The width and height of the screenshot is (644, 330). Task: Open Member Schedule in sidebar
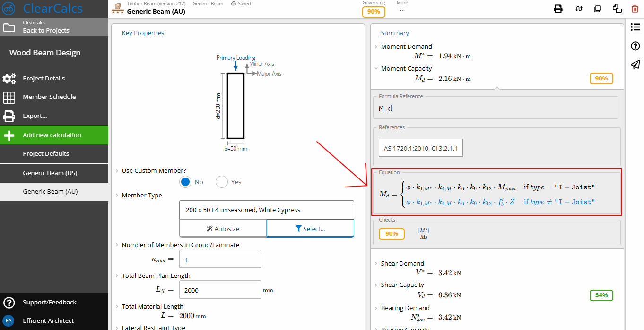coord(54,97)
